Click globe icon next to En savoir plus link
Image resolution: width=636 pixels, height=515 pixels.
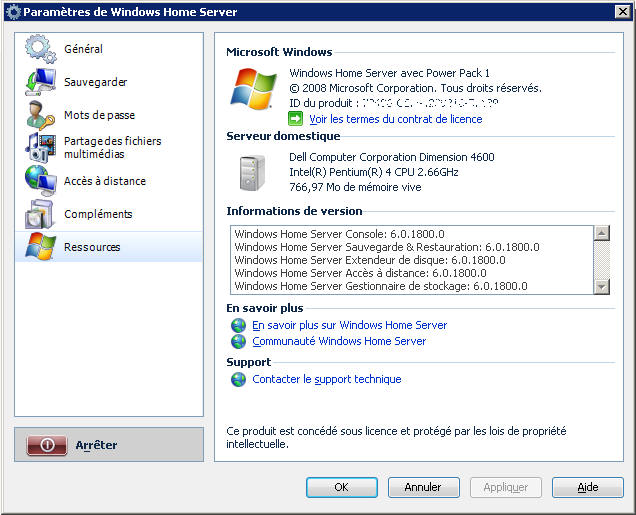click(238, 325)
